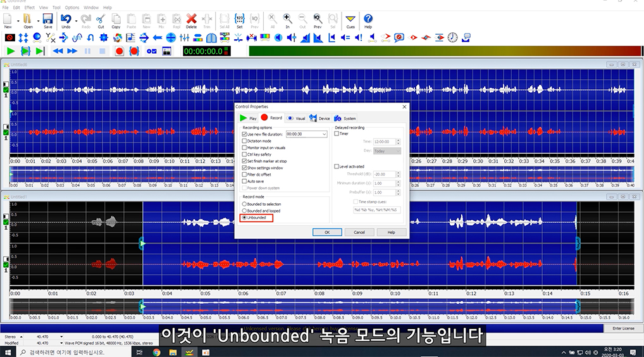
Task: Click Cancel in Control Properties dialog
Action: pyautogui.click(x=359, y=232)
